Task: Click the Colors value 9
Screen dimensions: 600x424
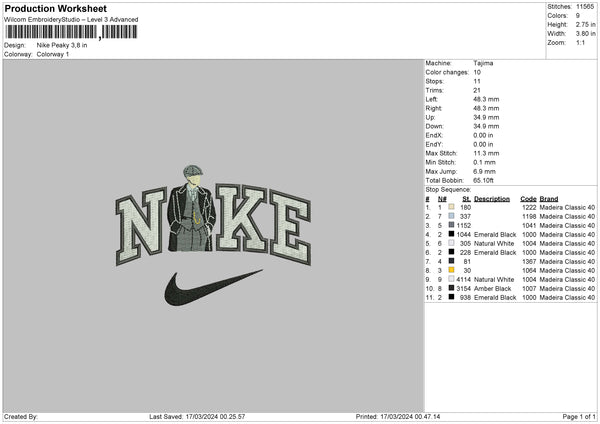Action: 578,16
